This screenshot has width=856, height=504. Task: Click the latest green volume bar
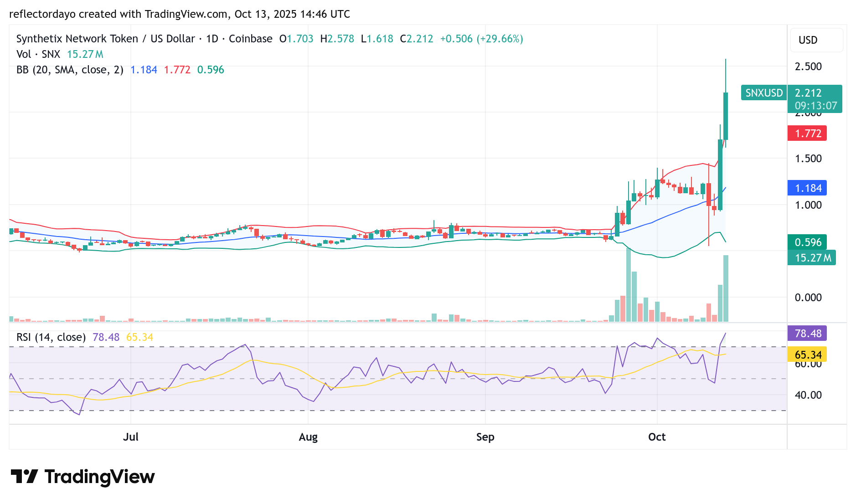(x=725, y=288)
